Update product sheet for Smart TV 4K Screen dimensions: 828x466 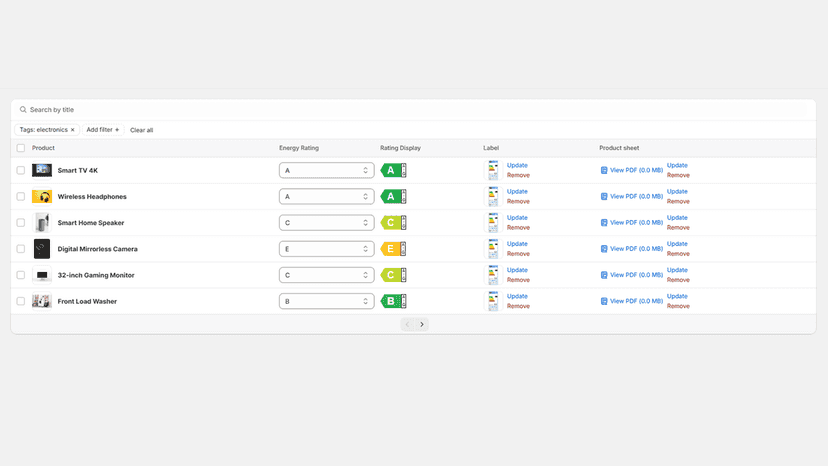coord(677,165)
